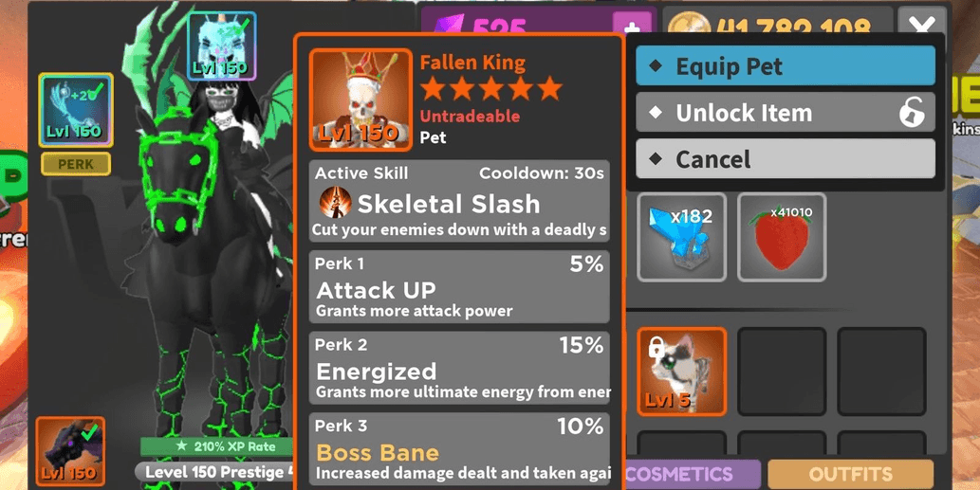Click the Perk 1 Attack UP panel
The width and height of the screenshot is (980, 490).
(459, 286)
